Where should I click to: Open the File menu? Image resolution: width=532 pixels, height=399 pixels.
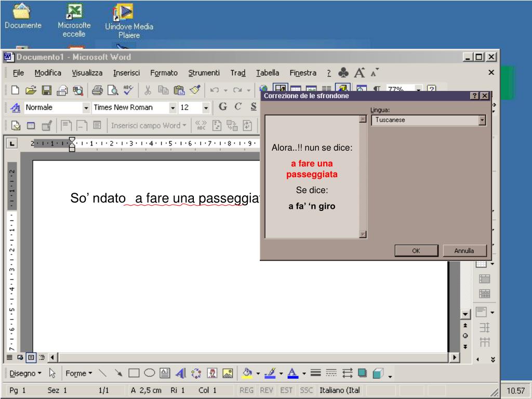point(18,73)
